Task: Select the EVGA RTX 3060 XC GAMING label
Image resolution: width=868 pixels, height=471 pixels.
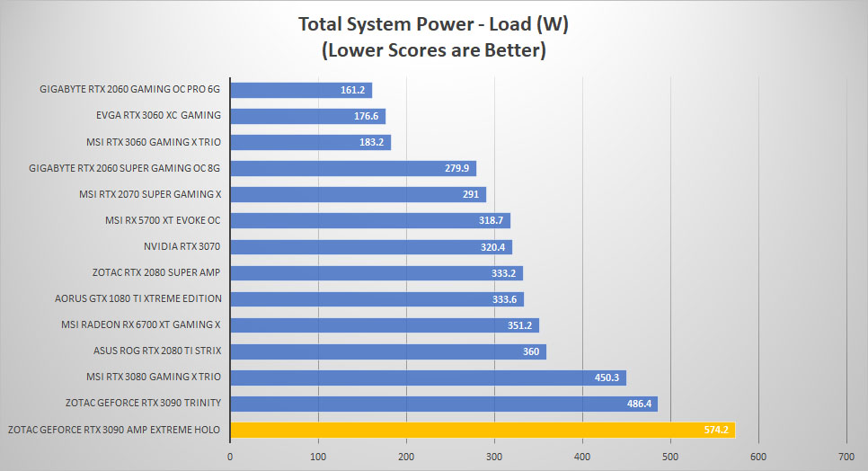Action: coord(158,115)
